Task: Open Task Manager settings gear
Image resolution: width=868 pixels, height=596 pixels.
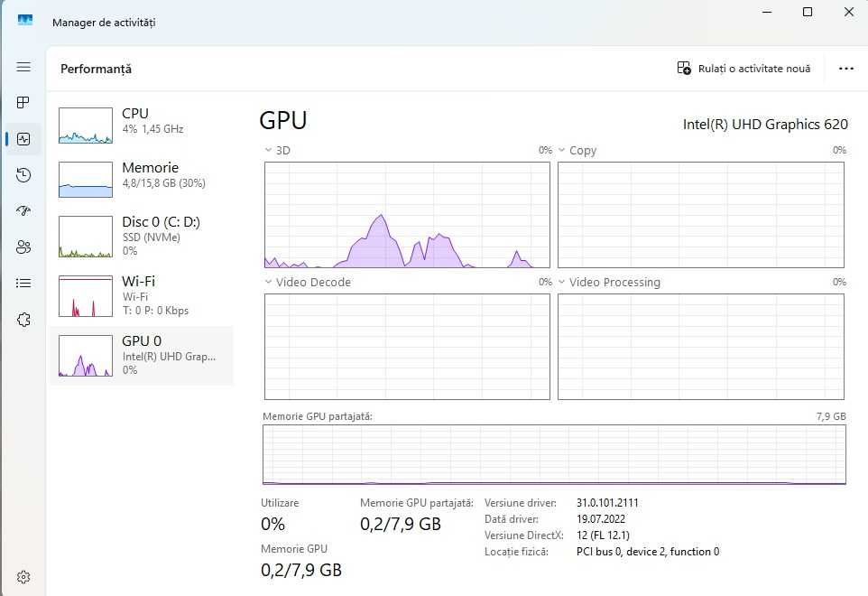Action: coord(23,577)
